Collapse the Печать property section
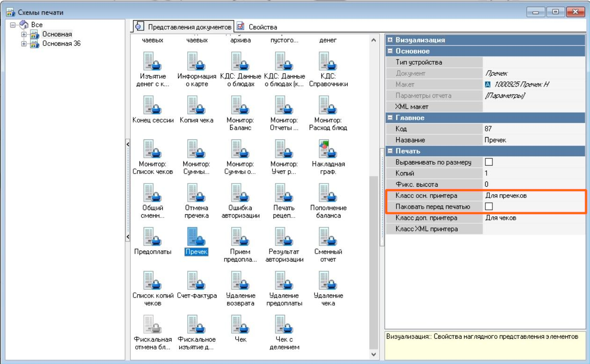 [389, 151]
